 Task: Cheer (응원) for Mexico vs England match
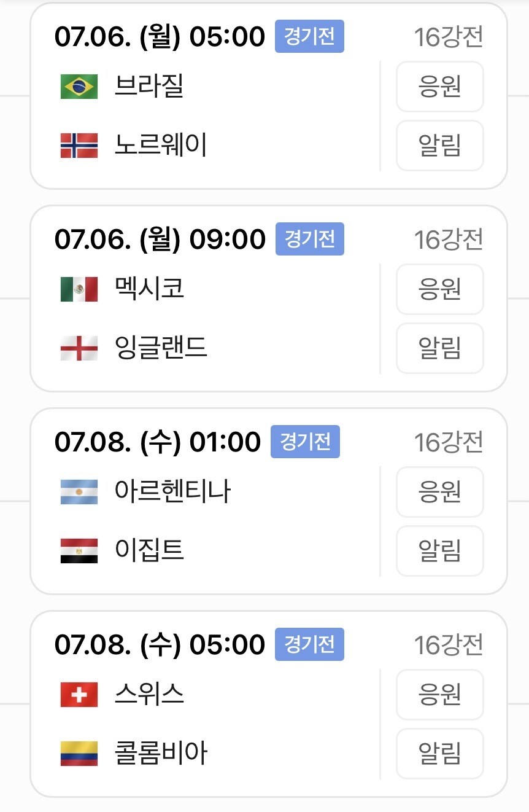pos(440,289)
